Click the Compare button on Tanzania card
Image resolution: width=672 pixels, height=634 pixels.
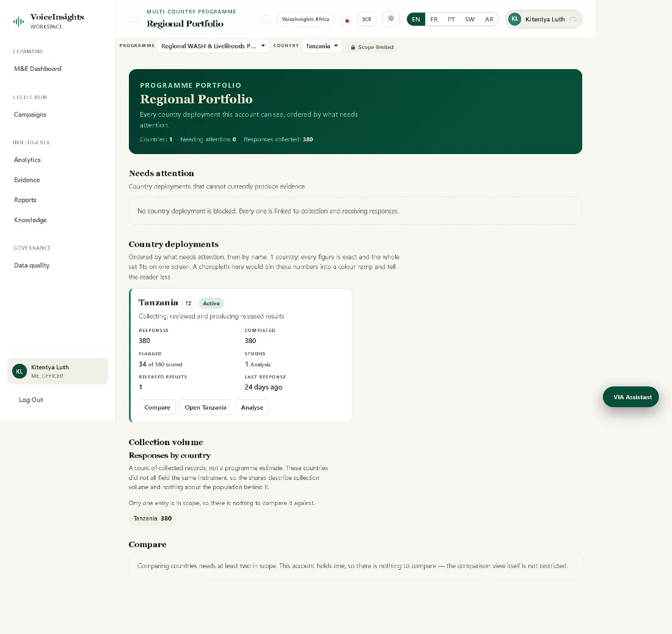157,408
